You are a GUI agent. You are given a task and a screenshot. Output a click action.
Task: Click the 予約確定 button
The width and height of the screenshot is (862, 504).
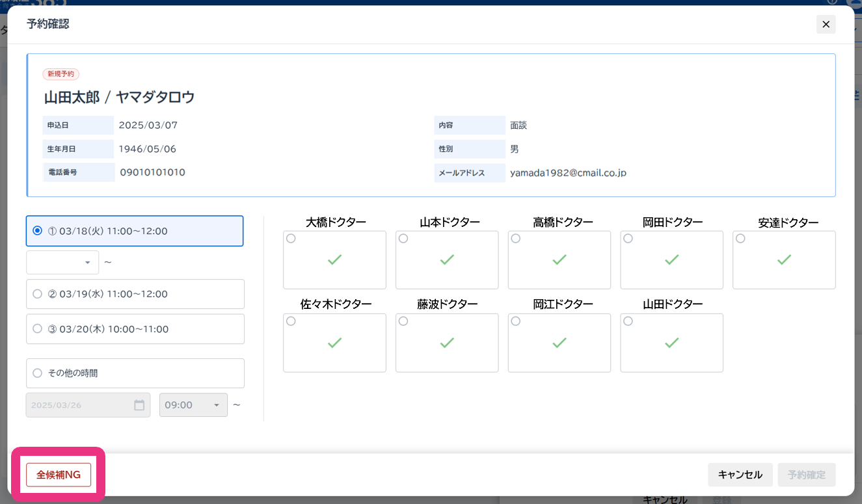tap(806, 475)
